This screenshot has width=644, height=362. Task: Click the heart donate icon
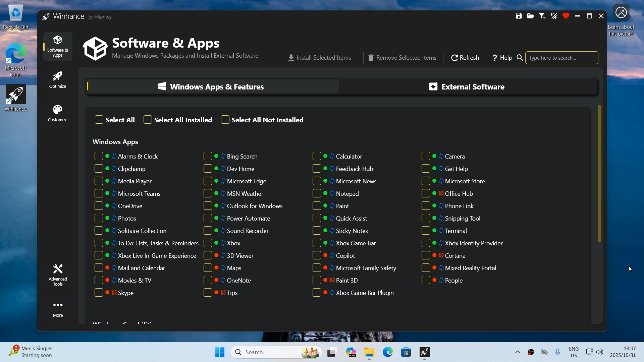coord(566,16)
